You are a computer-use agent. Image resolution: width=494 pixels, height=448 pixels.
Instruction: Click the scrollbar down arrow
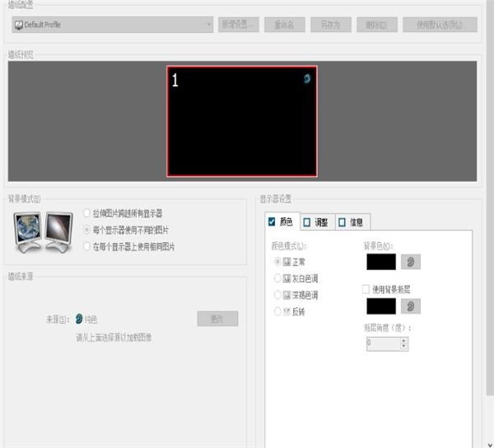tap(490, 446)
